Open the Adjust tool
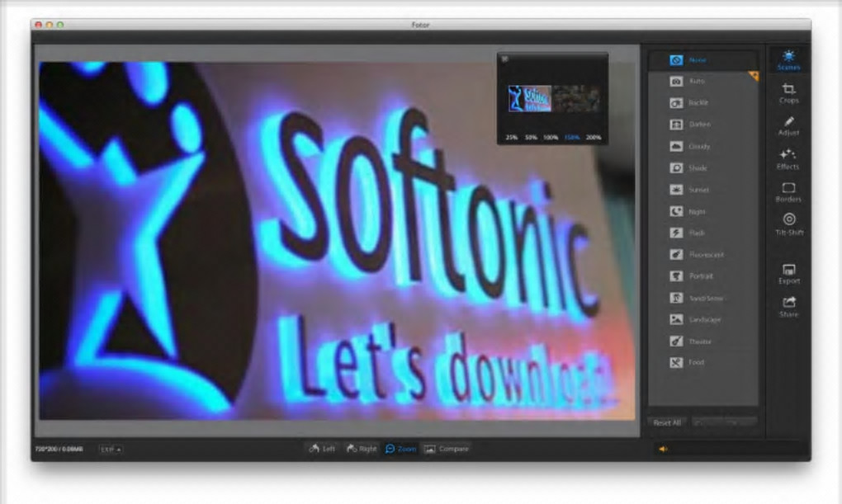This screenshot has height=504, width=842. tap(788, 126)
